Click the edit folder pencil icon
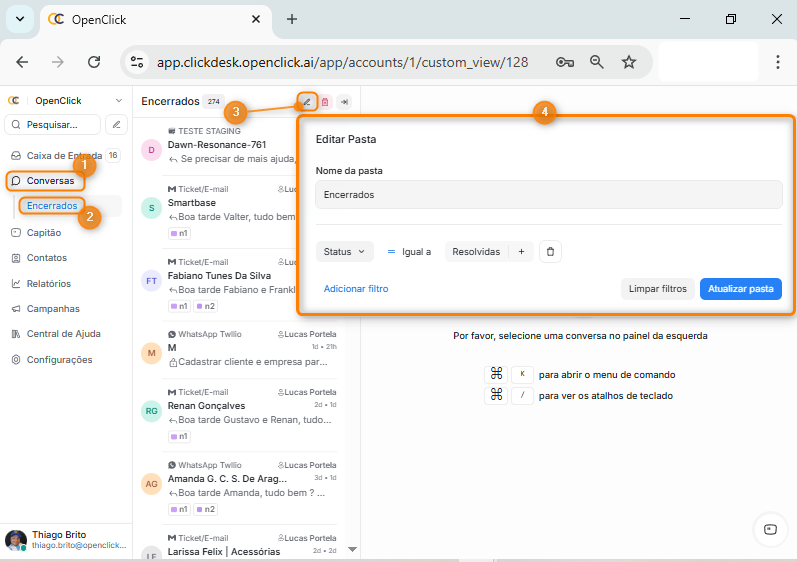 pyautogui.click(x=308, y=101)
